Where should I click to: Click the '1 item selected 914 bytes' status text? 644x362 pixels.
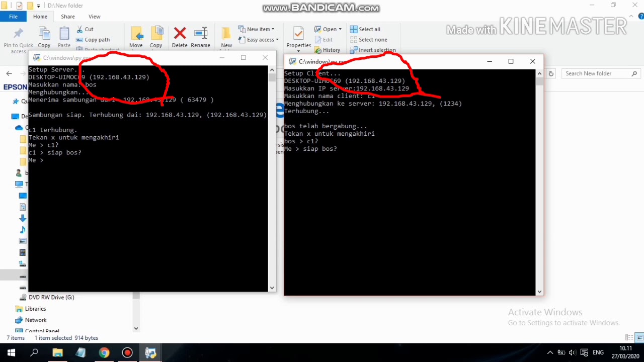click(x=66, y=338)
